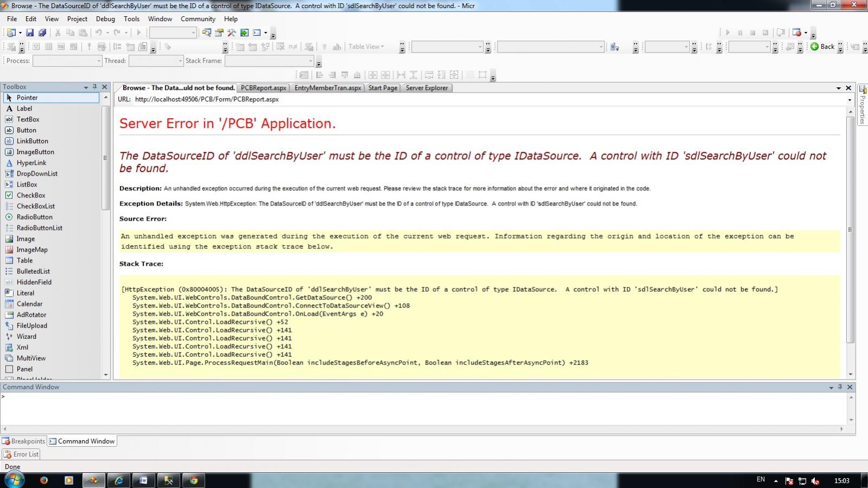Open the Thread dropdown
868x488 pixels.
(x=156, y=61)
